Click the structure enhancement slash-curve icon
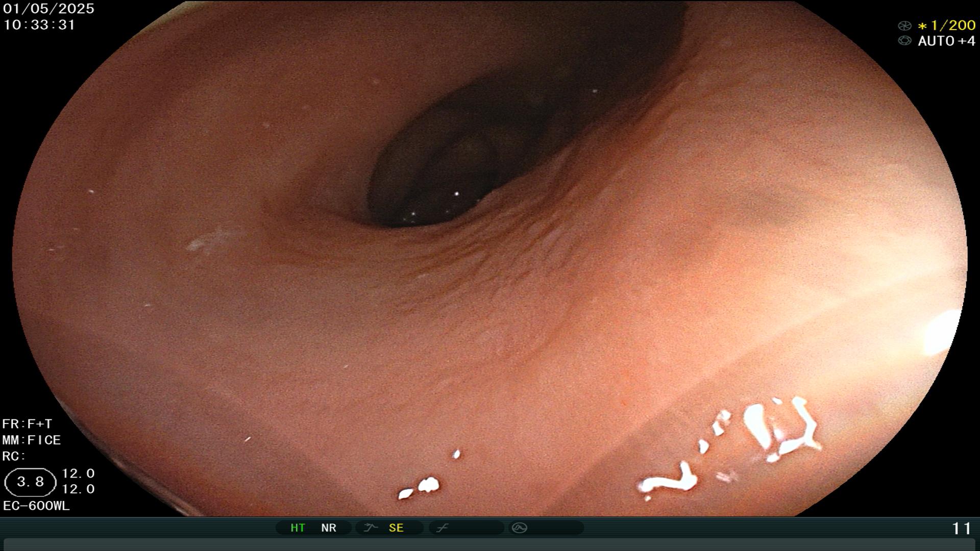The height and width of the screenshot is (551, 980). coord(442,528)
